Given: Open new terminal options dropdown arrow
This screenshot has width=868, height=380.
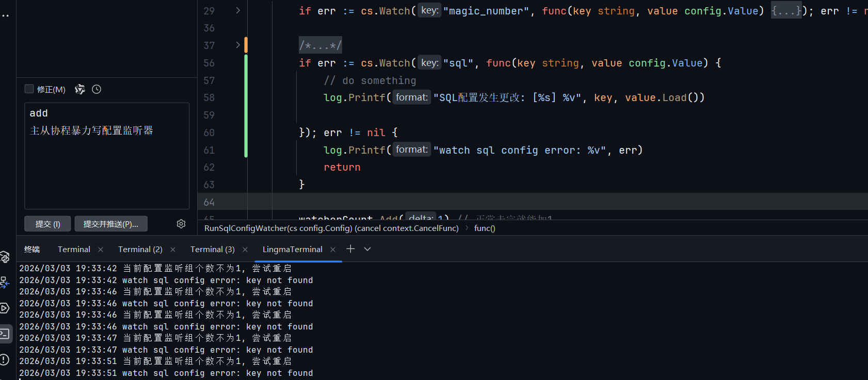Looking at the screenshot, I should coord(367,249).
